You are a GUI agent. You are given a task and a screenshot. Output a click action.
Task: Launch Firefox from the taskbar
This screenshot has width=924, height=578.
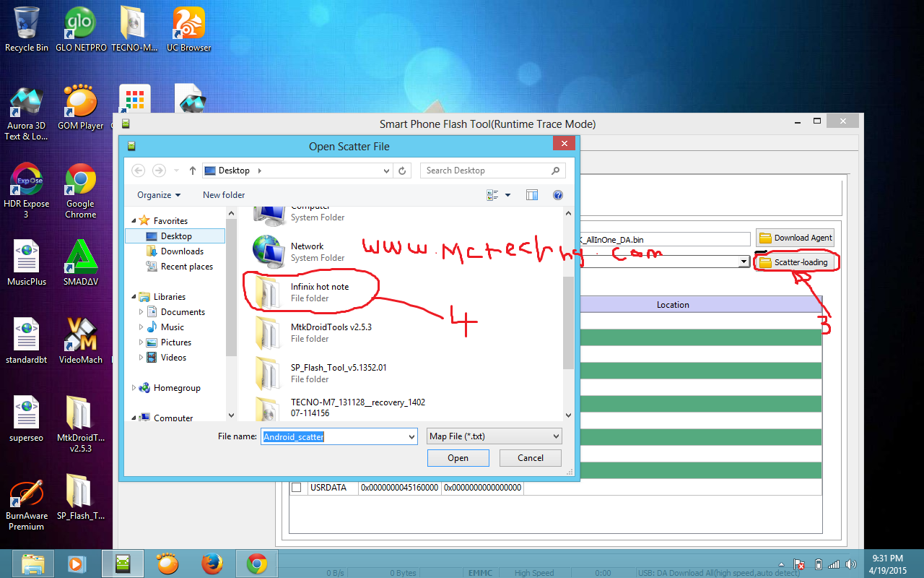coord(212,564)
